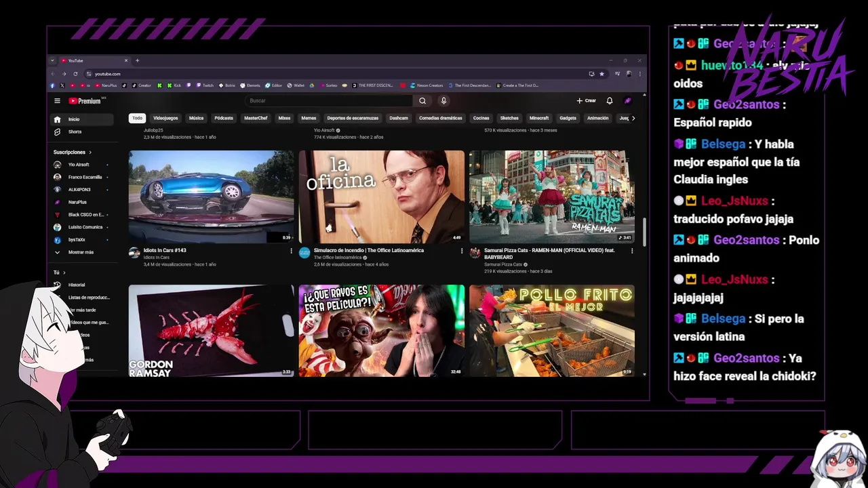Click the Idiots In Cars channel avatar
This screenshot has width=868, height=488.
pos(134,253)
